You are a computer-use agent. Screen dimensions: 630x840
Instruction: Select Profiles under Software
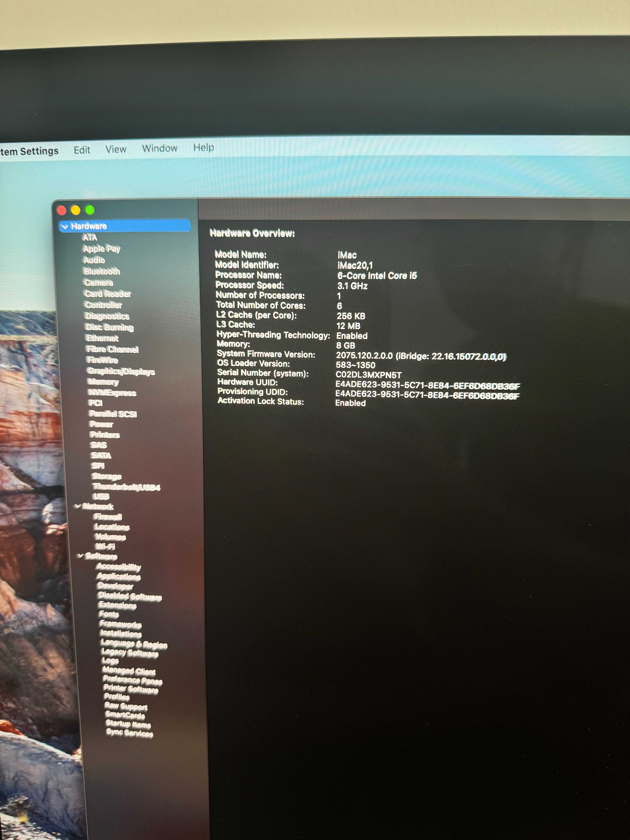[x=117, y=697]
